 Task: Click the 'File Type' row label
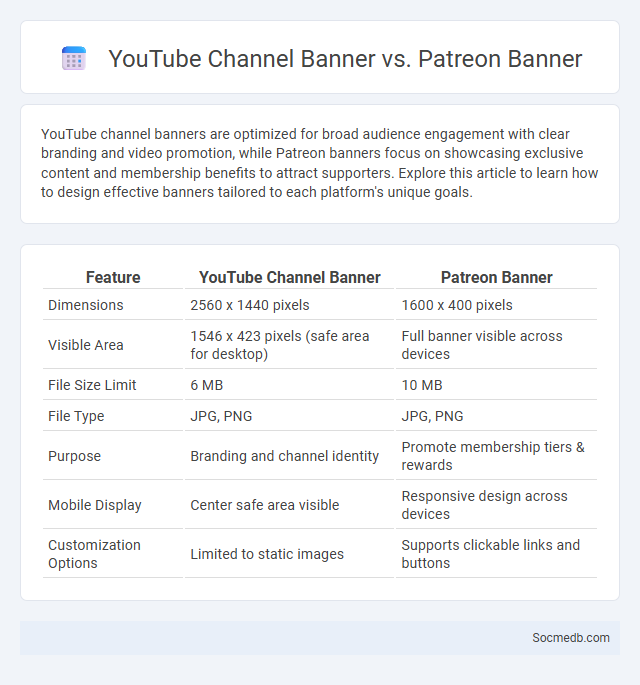click(x=76, y=416)
